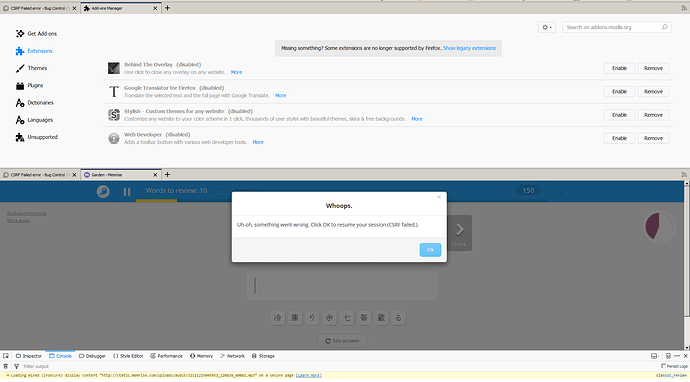Open the add-ons tools gear dropdown
690x382 pixels.
pyautogui.click(x=547, y=27)
